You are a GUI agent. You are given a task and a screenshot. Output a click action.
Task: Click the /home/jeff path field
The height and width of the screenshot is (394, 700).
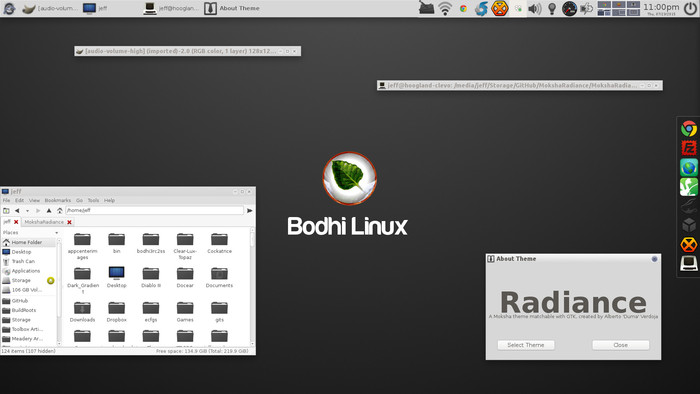[x=154, y=210]
